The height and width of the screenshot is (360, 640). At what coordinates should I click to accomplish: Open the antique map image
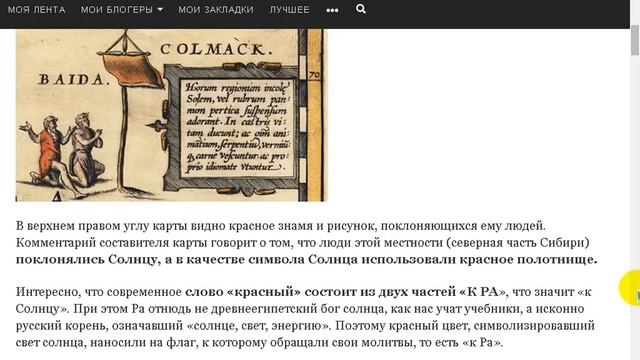pos(171,115)
